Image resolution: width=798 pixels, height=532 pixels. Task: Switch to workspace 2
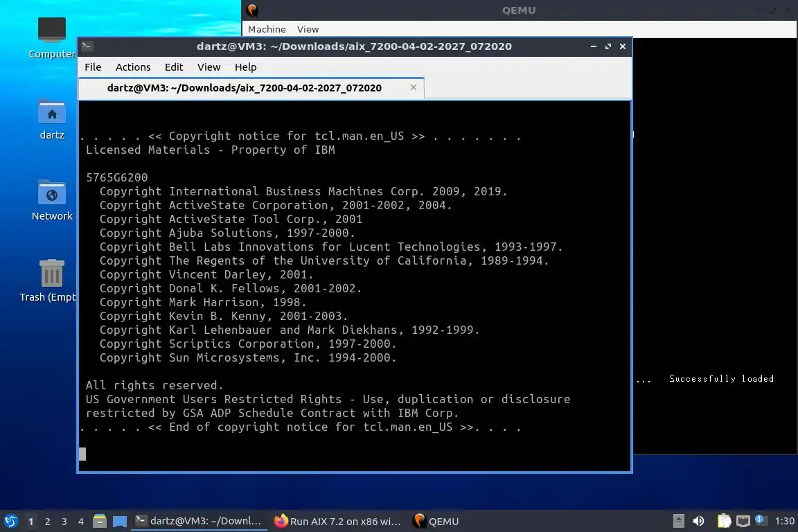[47, 522]
